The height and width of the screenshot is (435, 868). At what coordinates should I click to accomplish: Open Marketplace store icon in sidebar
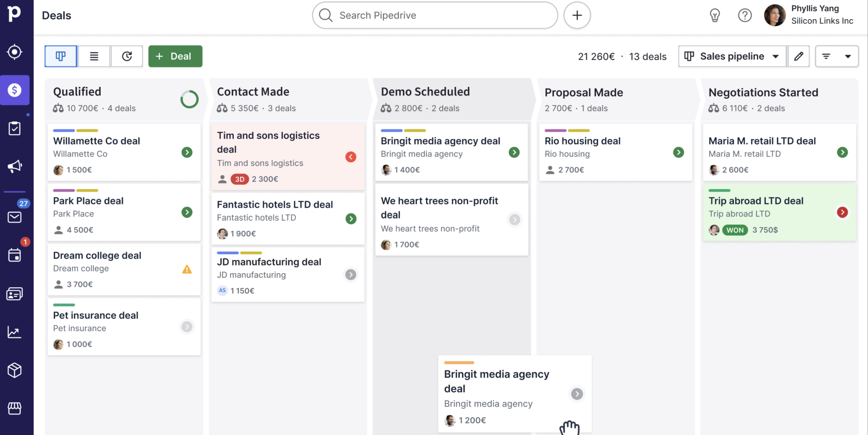pos(15,408)
